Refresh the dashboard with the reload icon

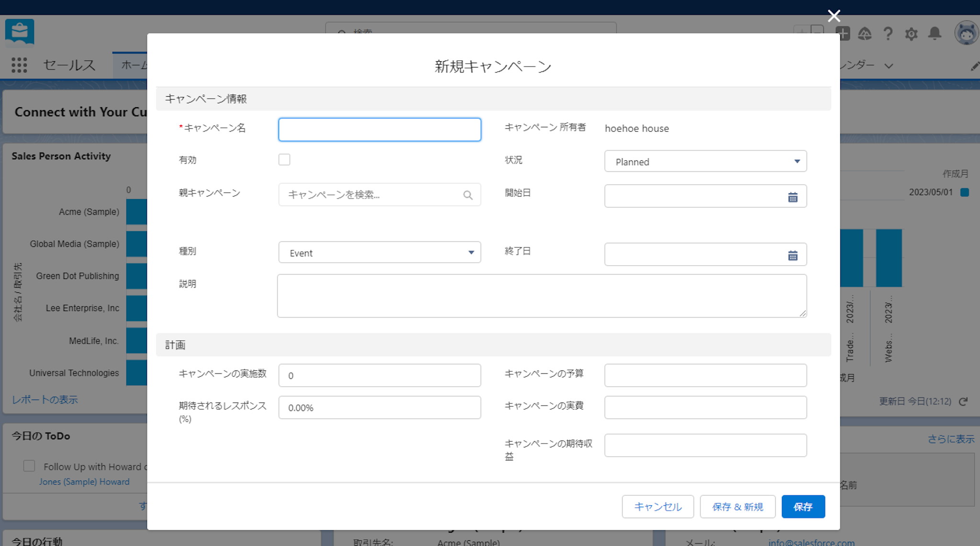[x=963, y=401]
